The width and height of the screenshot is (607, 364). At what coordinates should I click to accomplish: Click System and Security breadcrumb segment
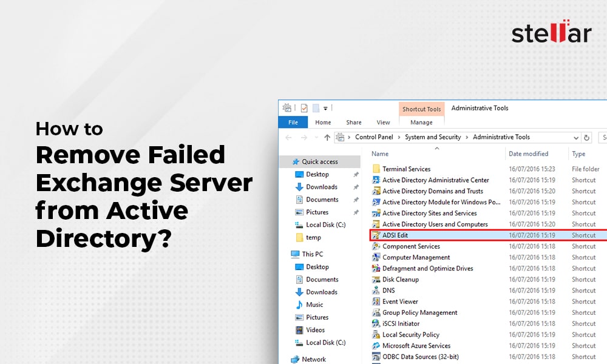(433, 137)
